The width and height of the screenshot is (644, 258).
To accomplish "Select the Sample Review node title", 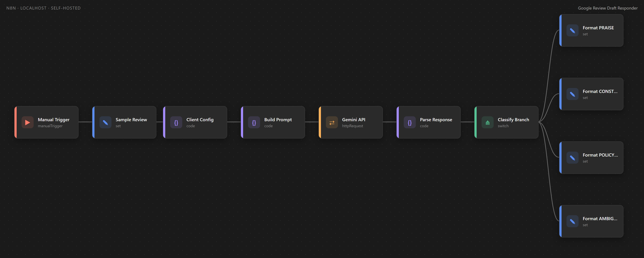I will point(131,120).
